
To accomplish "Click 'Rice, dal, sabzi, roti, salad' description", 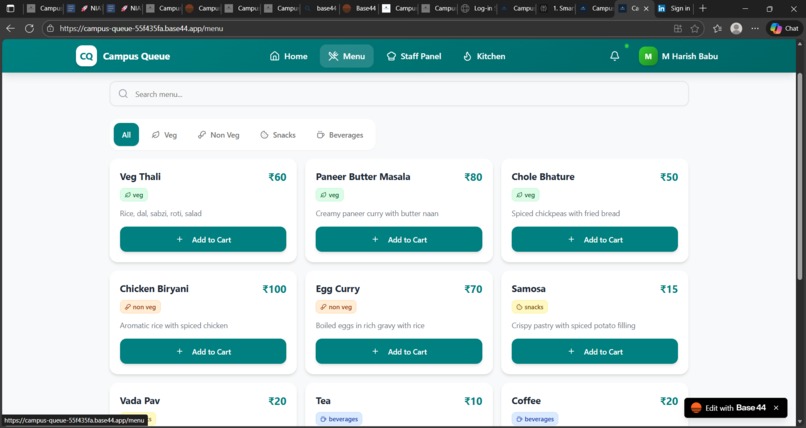I will [160, 213].
